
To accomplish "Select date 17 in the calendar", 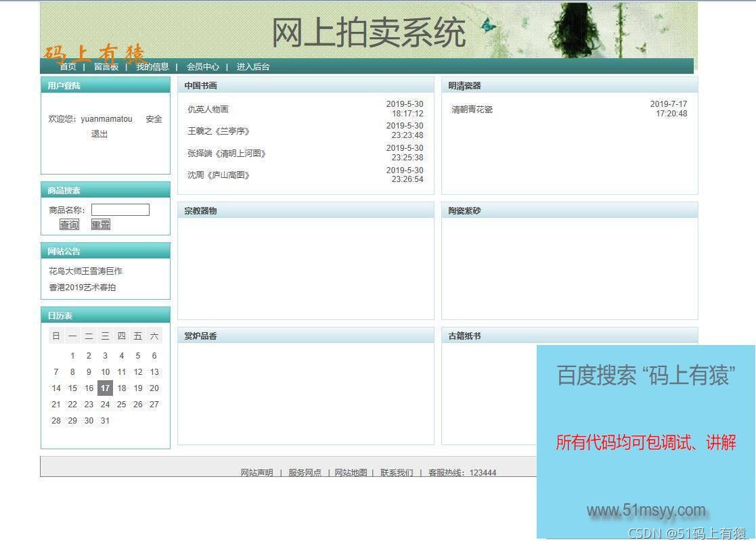I will click(x=105, y=388).
